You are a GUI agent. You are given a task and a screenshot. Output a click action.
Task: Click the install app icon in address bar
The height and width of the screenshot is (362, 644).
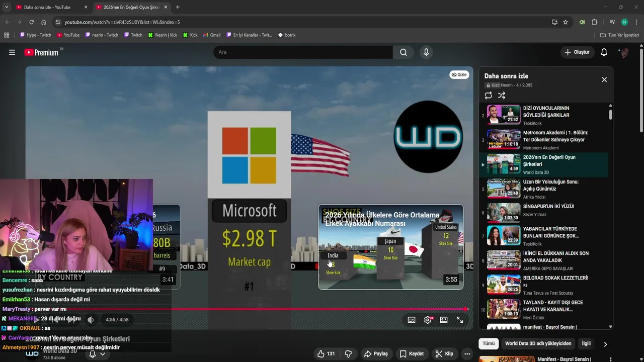coord(554,22)
